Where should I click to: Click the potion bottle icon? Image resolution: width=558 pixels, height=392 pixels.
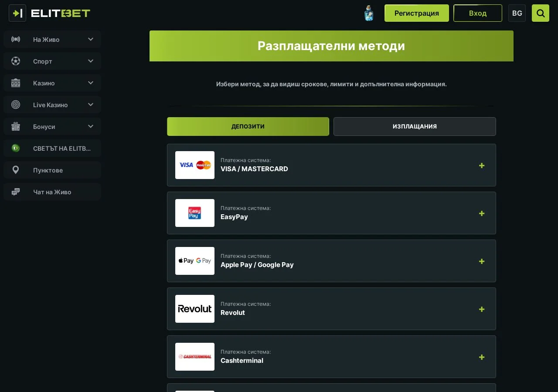(x=369, y=13)
